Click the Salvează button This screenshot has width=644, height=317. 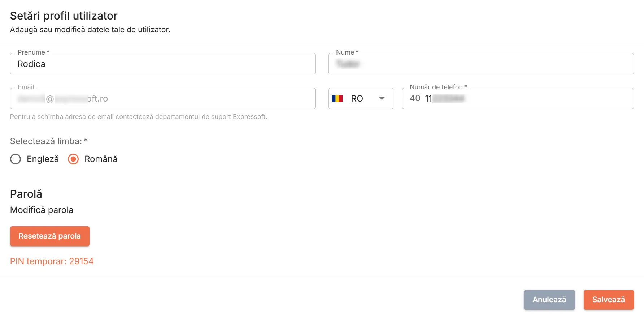(x=609, y=300)
